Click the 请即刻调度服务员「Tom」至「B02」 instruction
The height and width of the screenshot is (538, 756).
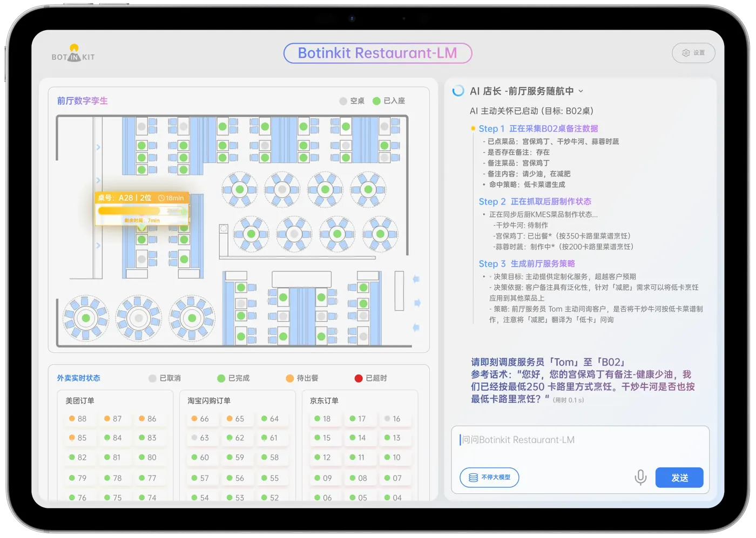[548, 362]
